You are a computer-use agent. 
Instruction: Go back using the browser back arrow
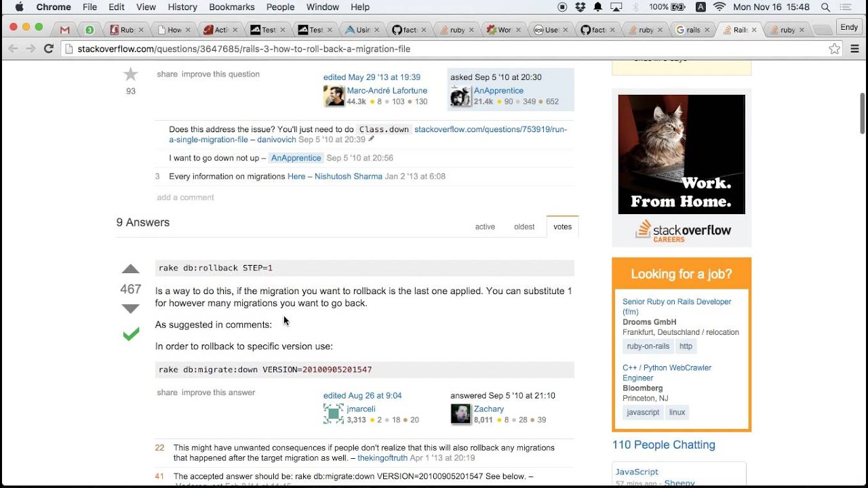[13, 49]
